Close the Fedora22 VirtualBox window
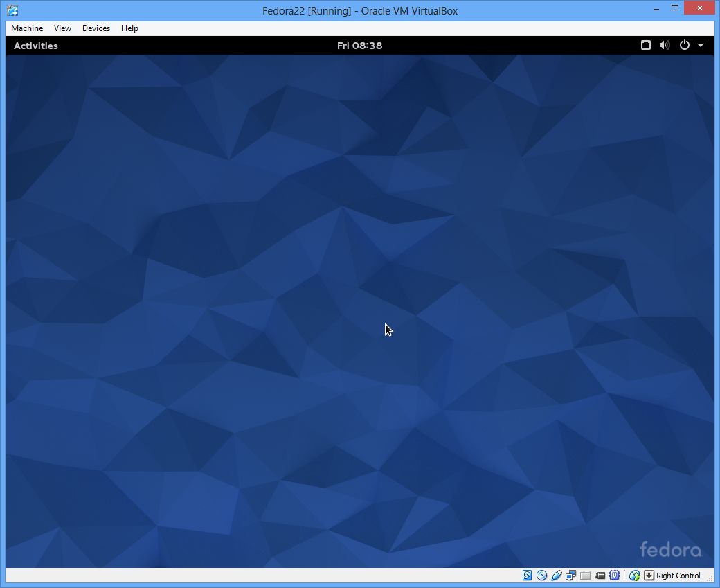The width and height of the screenshot is (720, 588). 700,8
